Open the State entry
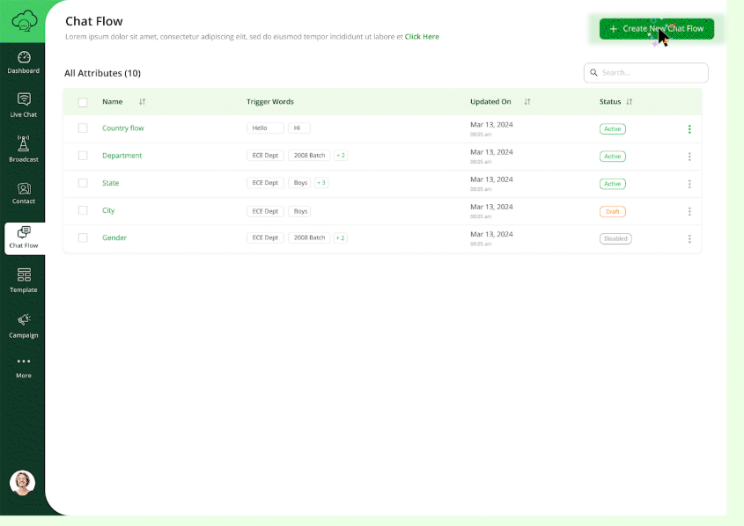This screenshot has width=744, height=526. 111,183
